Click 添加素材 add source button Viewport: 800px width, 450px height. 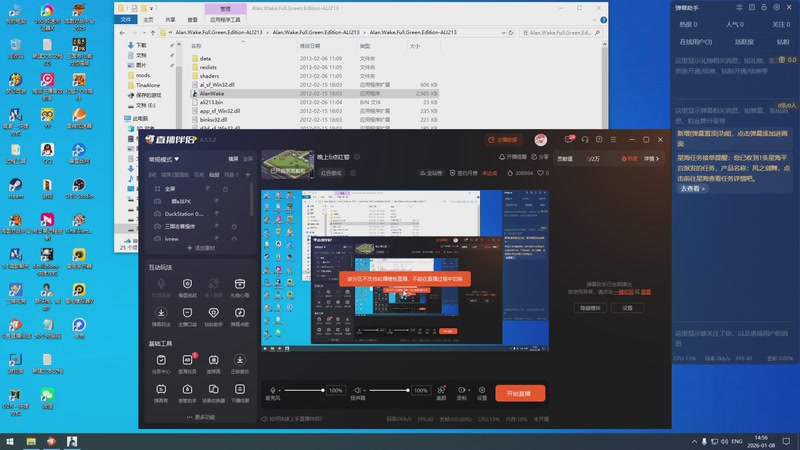pyautogui.click(x=201, y=248)
